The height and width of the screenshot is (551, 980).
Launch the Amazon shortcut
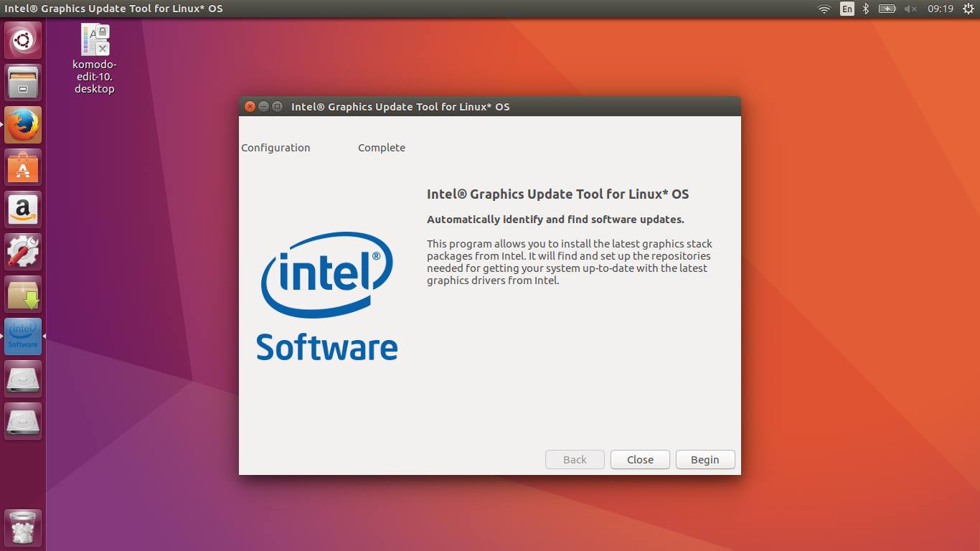[23, 209]
